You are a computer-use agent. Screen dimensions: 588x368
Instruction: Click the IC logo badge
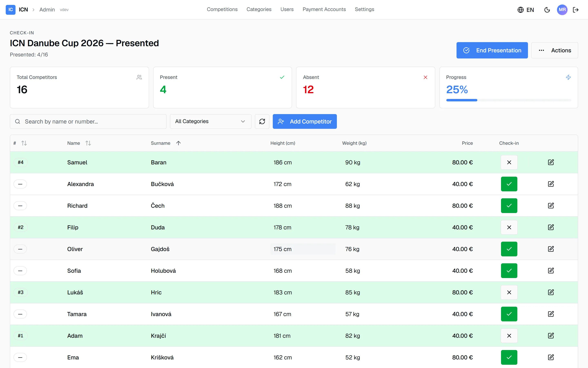point(10,9)
